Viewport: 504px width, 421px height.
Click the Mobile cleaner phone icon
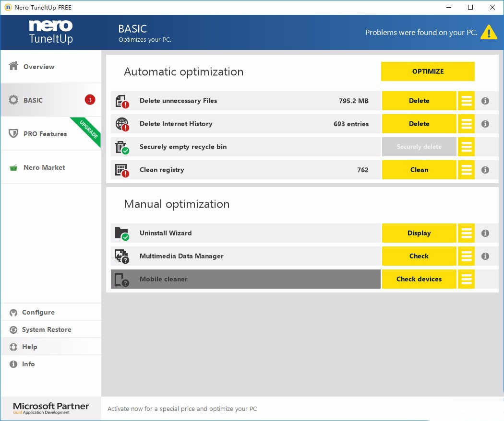click(x=122, y=280)
